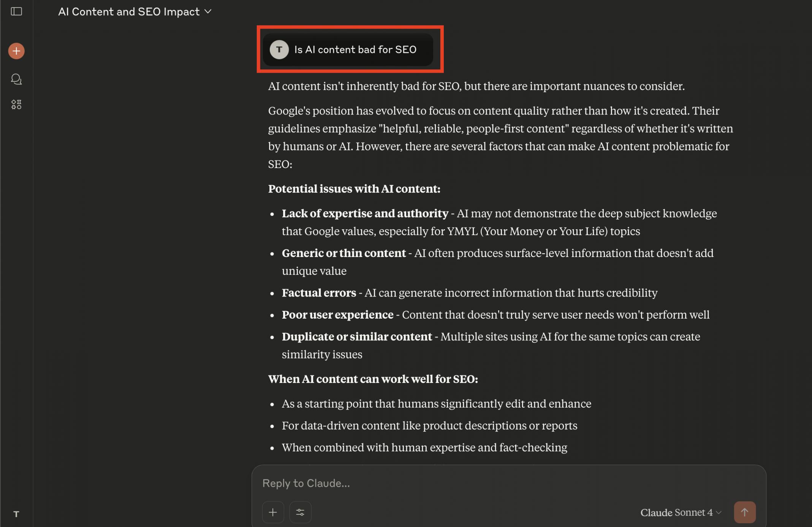Open the tools settings sliders icon
The width and height of the screenshot is (812, 527).
(300, 512)
